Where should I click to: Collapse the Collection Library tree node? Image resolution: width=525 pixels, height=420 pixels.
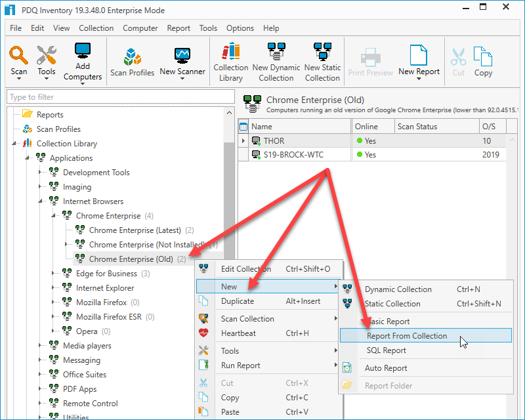pos(14,144)
